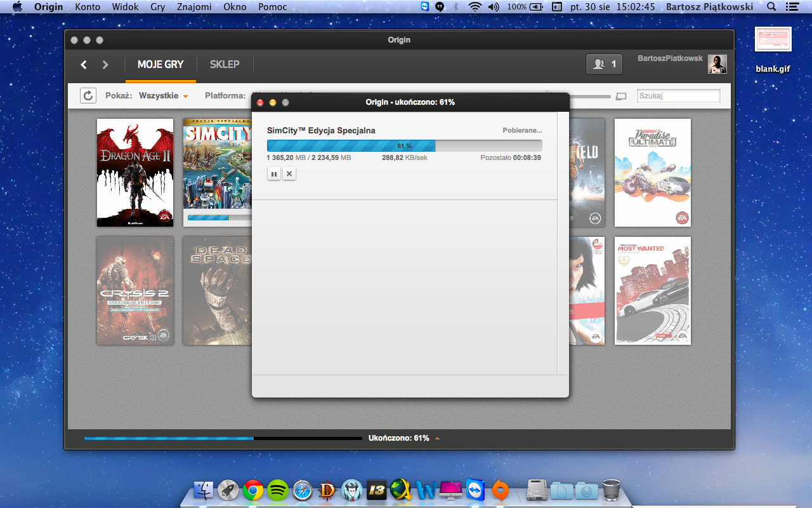This screenshot has width=812, height=508.
Task: Open the hard drive icon in the dock
Action: pyautogui.click(x=537, y=490)
